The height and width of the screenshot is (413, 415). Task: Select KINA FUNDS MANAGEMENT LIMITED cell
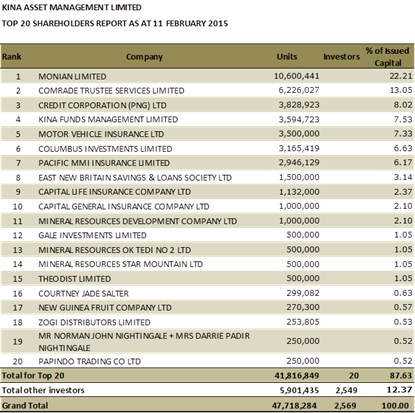tap(108, 119)
